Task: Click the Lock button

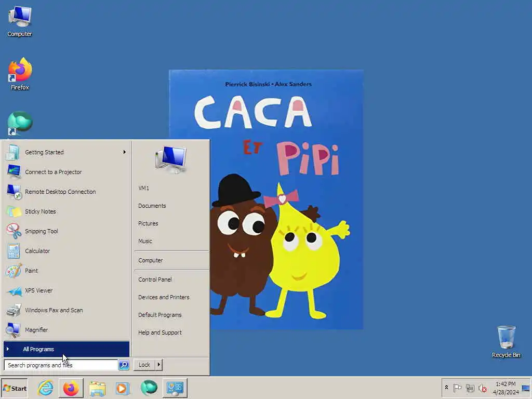Action: click(x=144, y=365)
